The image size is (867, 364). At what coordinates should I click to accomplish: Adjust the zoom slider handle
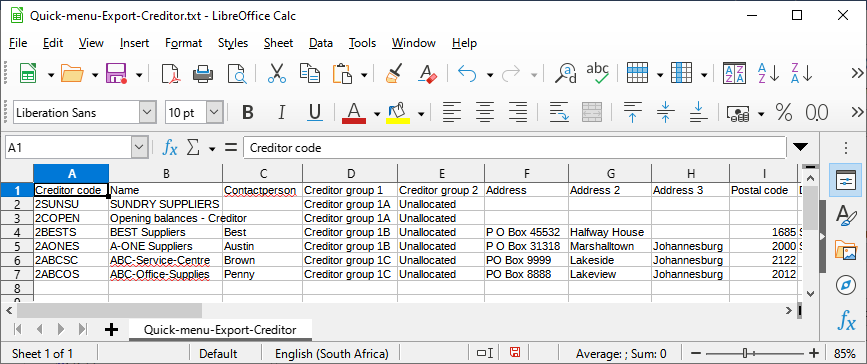(x=745, y=353)
